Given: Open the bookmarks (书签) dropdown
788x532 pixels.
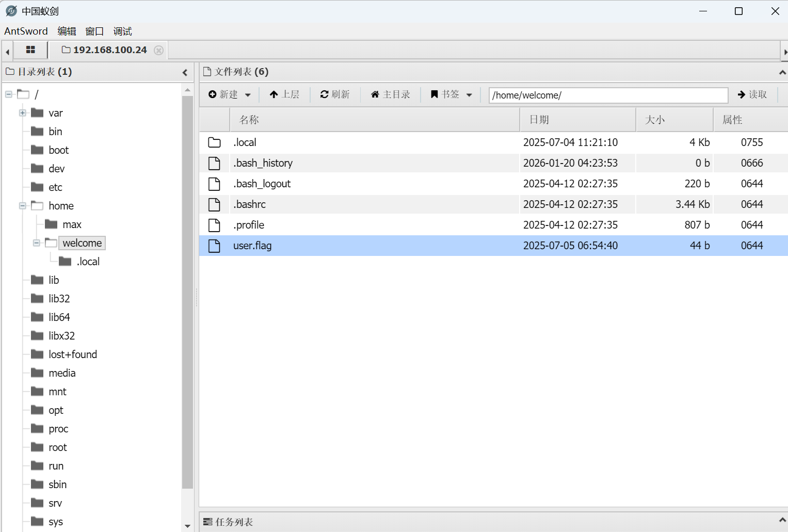Looking at the screenshot, I should tap(452, 94).
